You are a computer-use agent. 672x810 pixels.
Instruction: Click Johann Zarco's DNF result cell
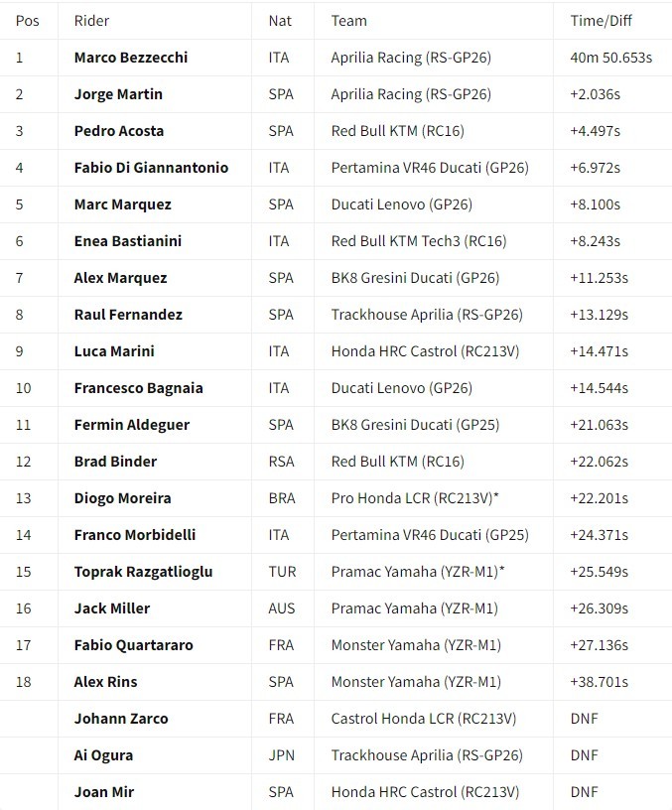[x=584, y=719]
